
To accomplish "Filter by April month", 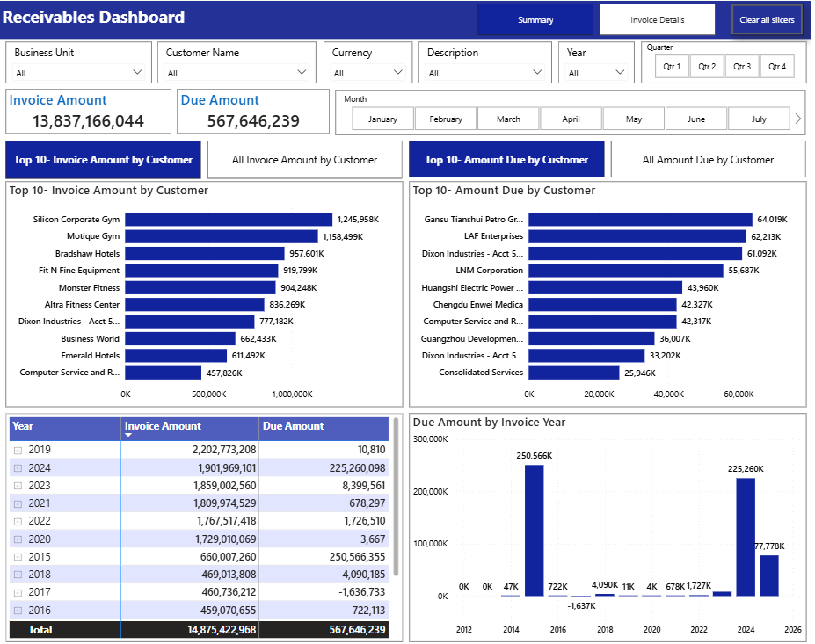I will tap(571, 119).
